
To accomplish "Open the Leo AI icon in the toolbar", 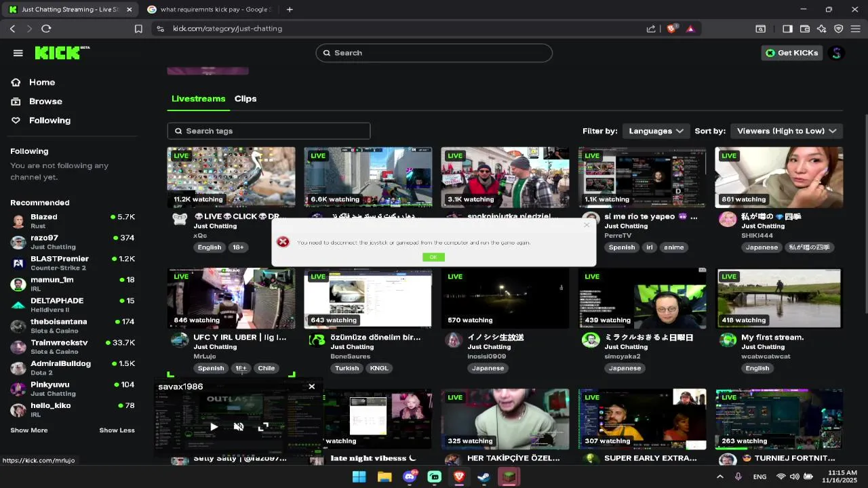I will click(x=822, y=28).
